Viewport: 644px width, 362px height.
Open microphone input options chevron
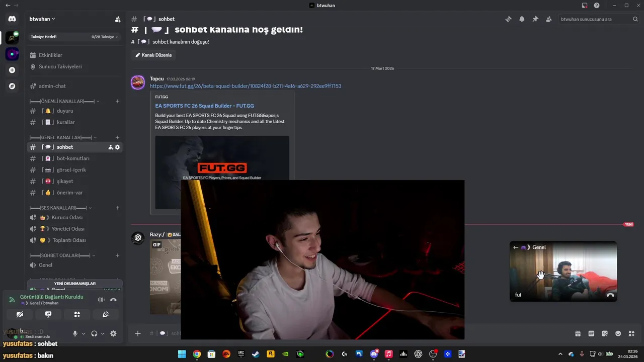coord(84,333)
